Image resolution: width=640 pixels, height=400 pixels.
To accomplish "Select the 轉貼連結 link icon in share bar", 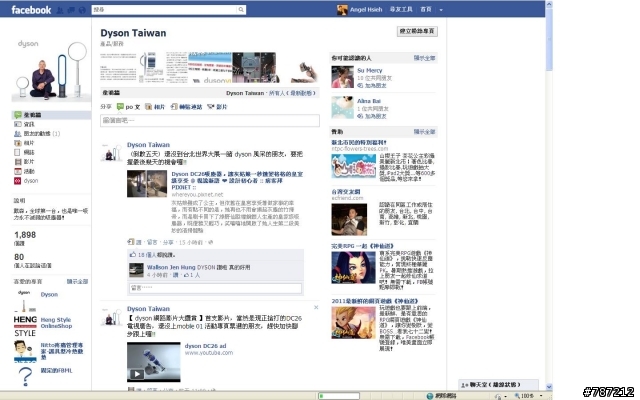I will click(x=174, y=107).
